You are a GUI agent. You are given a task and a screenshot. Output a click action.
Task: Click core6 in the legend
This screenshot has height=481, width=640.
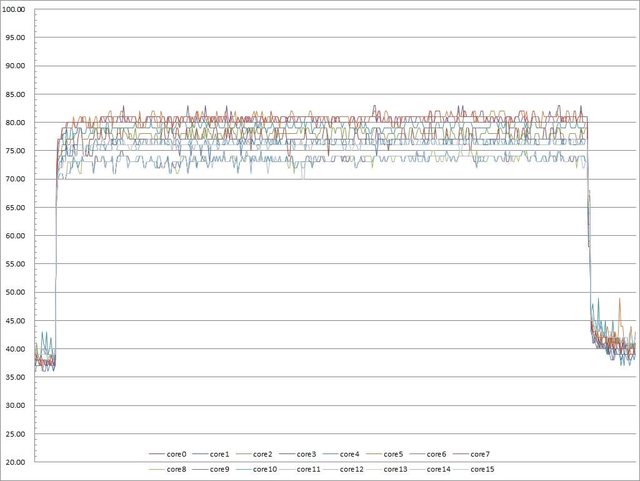coord(437,454)
